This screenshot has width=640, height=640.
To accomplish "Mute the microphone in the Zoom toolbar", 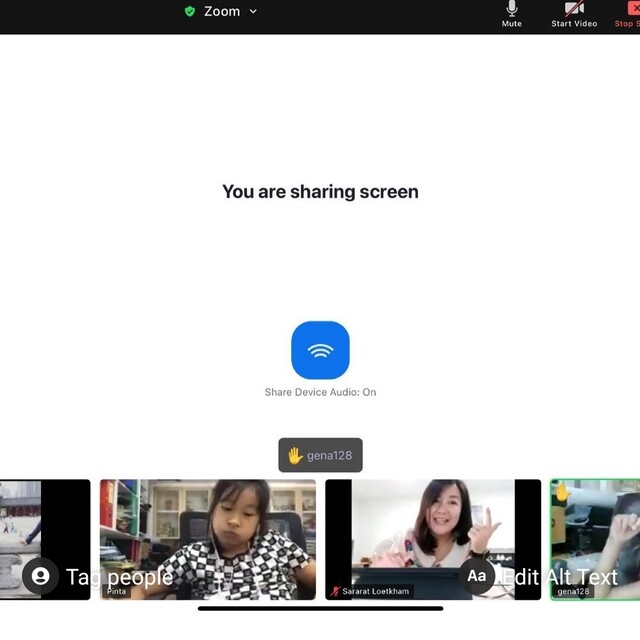I will pos(511,14).
